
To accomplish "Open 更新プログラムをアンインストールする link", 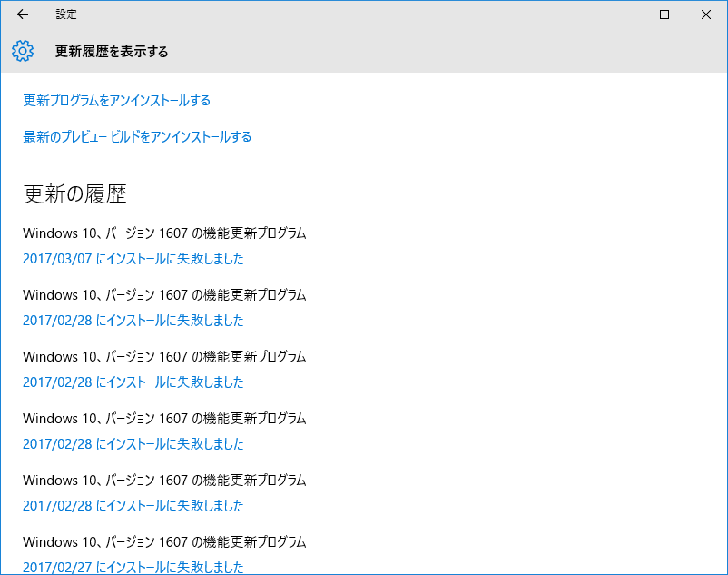I will pos(116,100).
